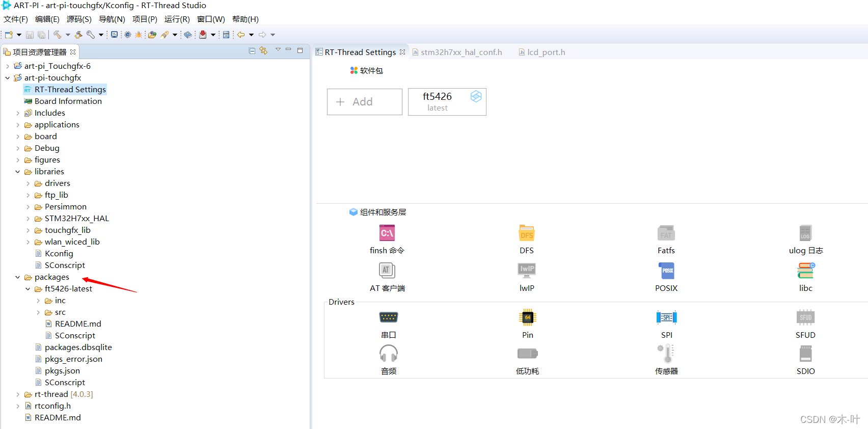Open the 帮助(H) menu
868x429 pixels.
(x=246, y=19)
